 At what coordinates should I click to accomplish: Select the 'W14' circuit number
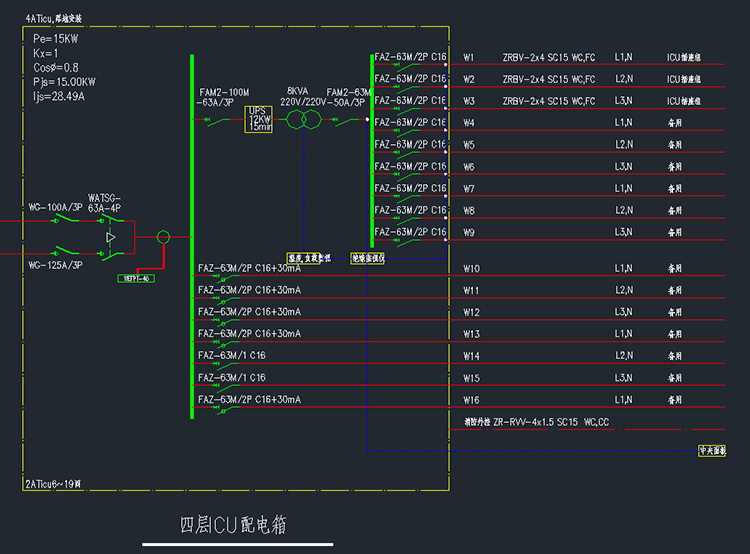pos(471,356)
